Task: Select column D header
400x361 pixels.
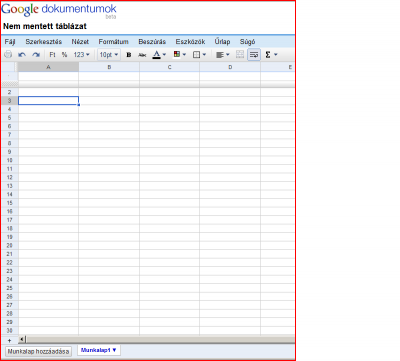Action: [x=230, y=67]
